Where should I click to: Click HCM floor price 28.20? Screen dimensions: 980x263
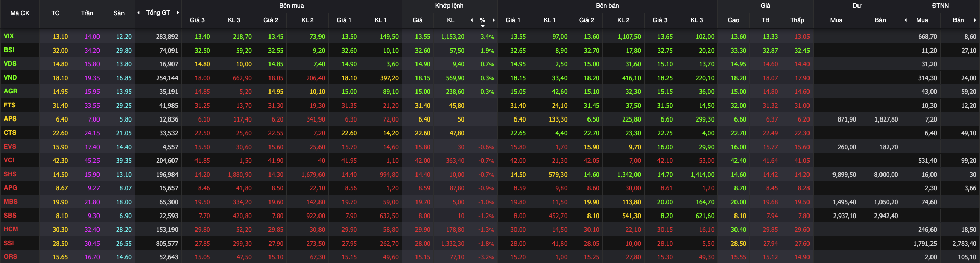coord(124,230)
